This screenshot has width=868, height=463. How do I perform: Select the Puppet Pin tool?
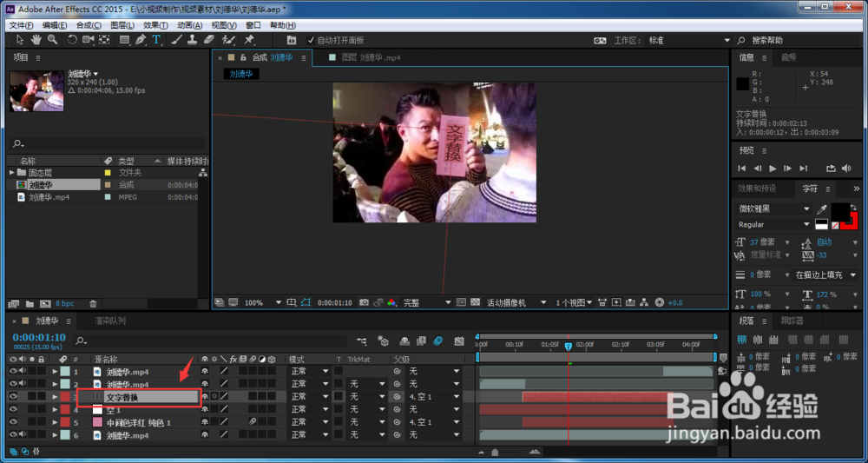click(x=249, y=40)
